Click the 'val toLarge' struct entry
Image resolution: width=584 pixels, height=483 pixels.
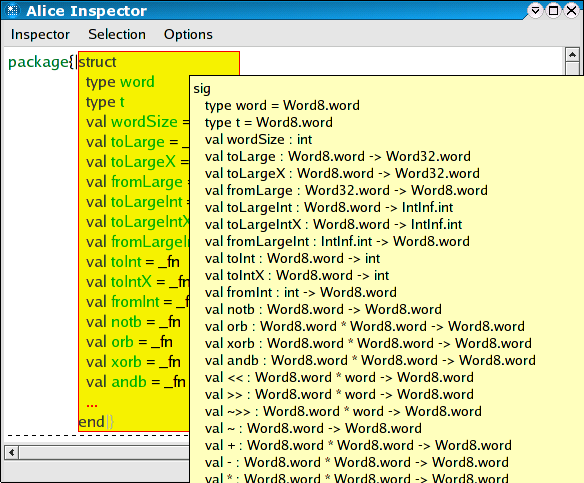point(137,142)
